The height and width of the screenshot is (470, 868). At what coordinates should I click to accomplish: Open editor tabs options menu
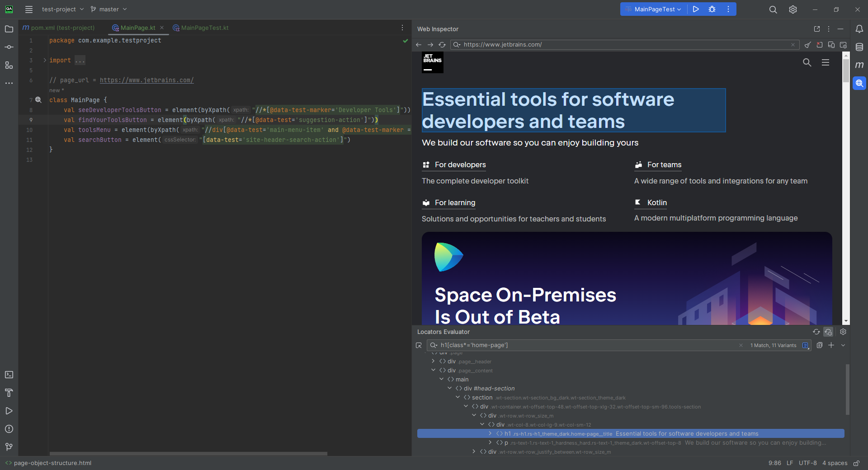point(402,28)
